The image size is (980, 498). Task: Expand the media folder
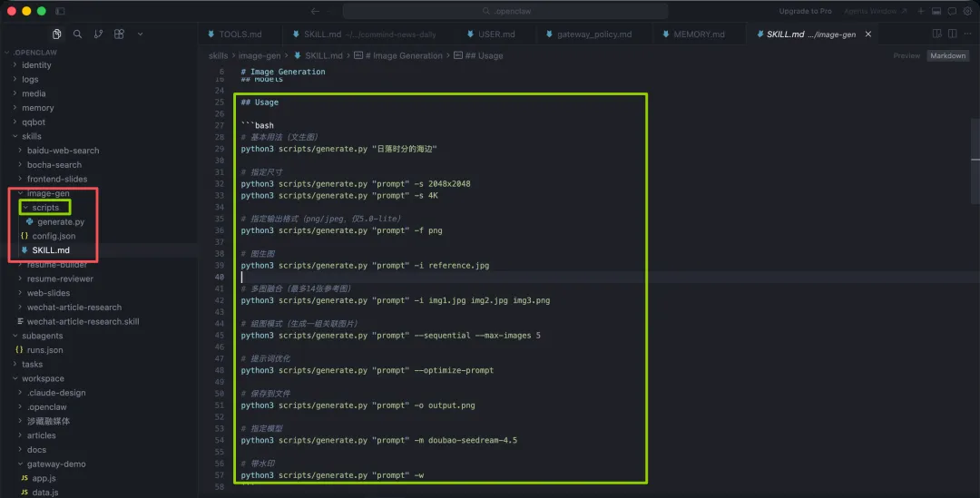click(x=34, y=93)
